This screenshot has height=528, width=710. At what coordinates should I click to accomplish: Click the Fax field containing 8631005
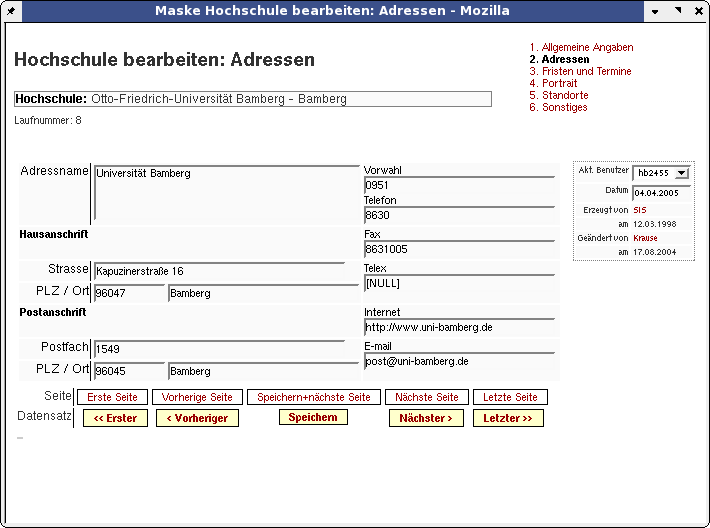coord(459,249)
